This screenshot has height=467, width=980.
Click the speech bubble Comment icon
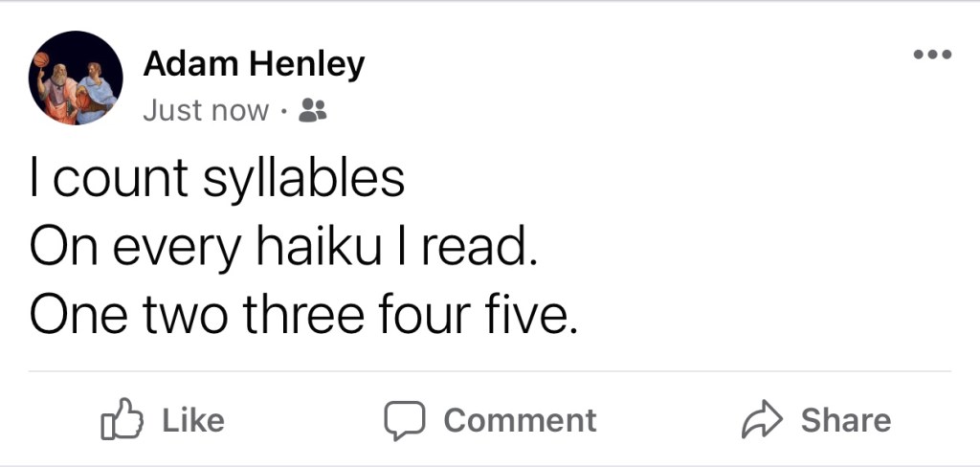pos(404,421)
